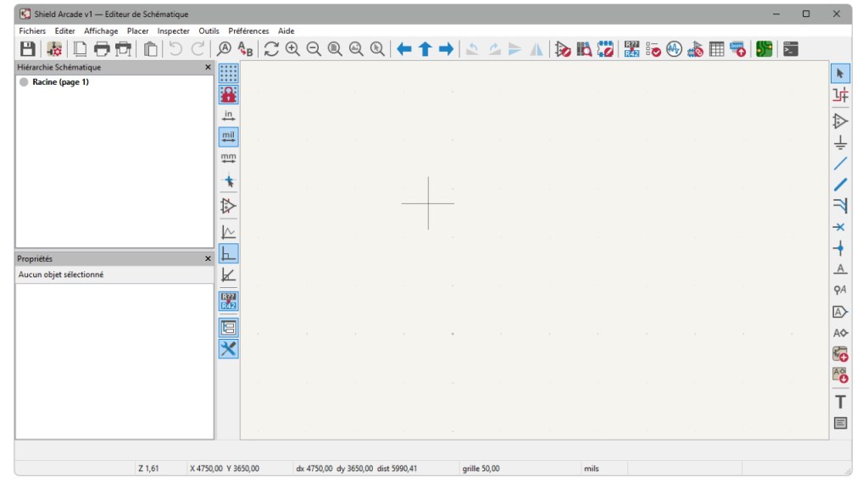This screenshot has height=488, width=868.
Task: Open the PCB editor with the green board icon
Action: tap(765, 49)
